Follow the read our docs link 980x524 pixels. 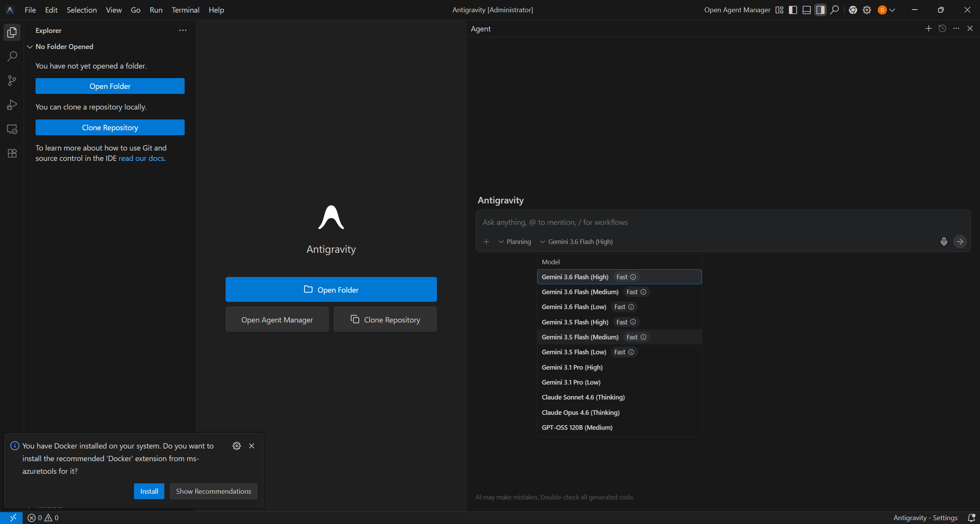(141, 158)
